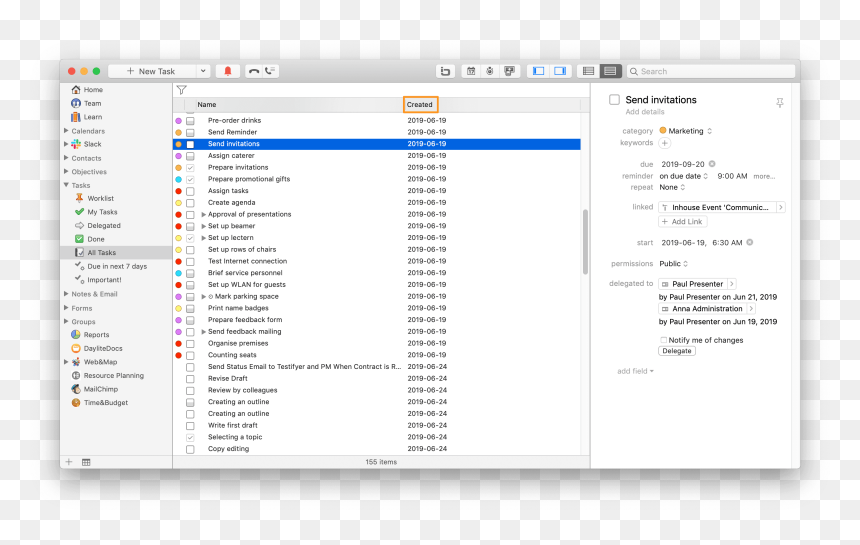Open Paul Presenter delegate arrow

(x=732, y=284)
